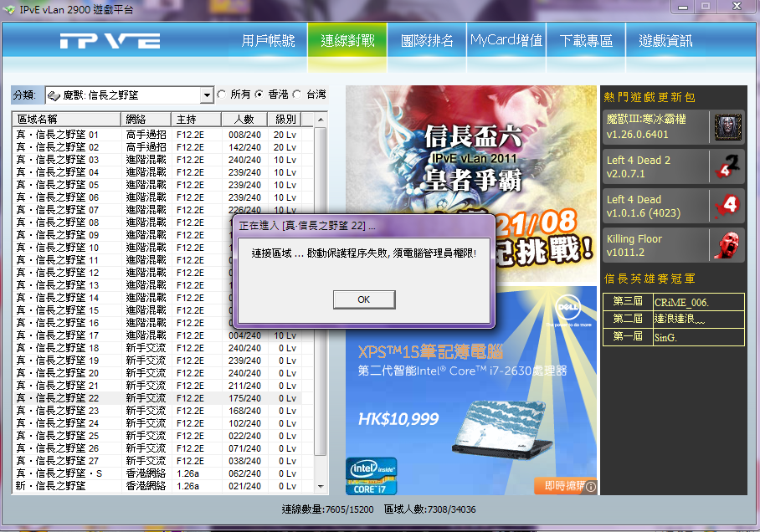This screenshot has height=532, width=760.
Task: Select room 真・信長之野望 27
Action: (157, 461)
